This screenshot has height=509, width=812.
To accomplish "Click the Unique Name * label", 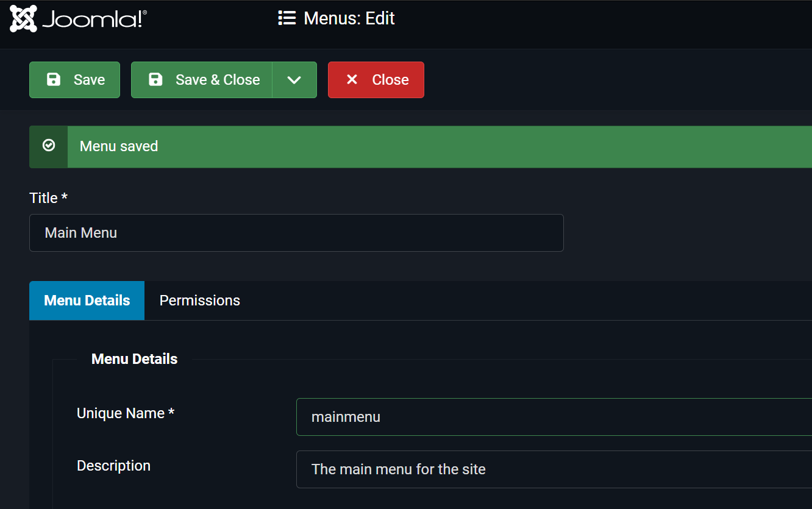I will point(126,413).
